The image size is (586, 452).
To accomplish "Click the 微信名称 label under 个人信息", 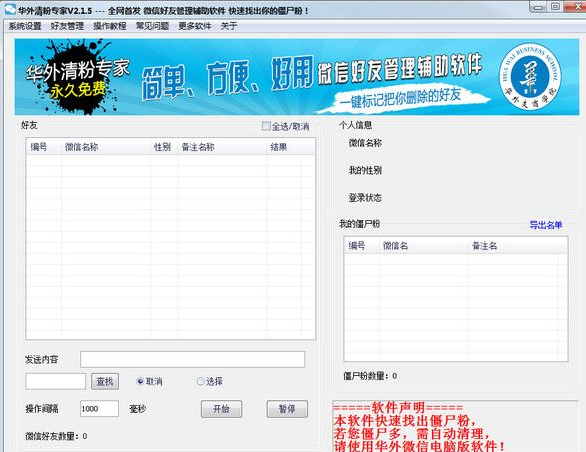I will (x=365, y=143).
